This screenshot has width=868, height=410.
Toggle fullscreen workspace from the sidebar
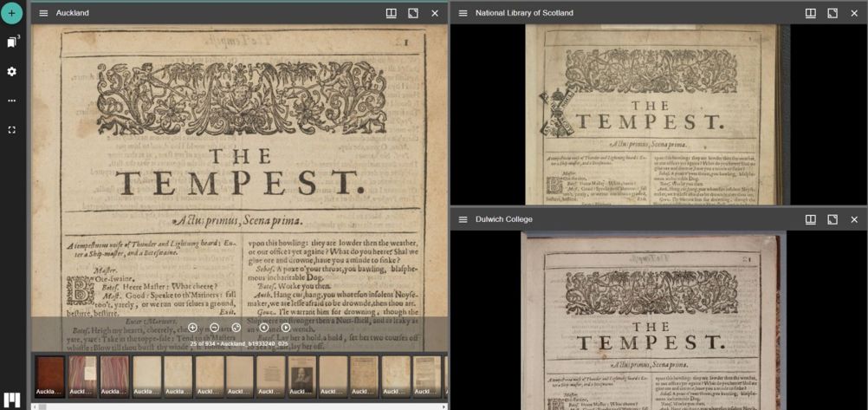11,130
